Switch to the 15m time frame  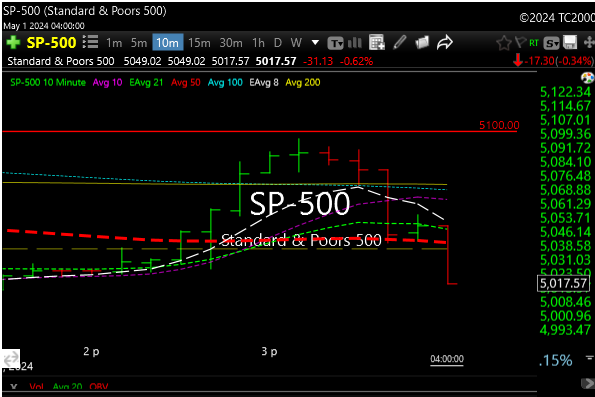pos(199,43)
